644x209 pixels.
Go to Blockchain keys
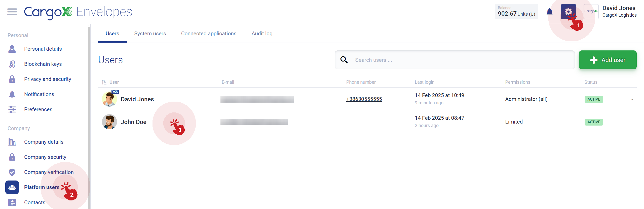point(43,64)
